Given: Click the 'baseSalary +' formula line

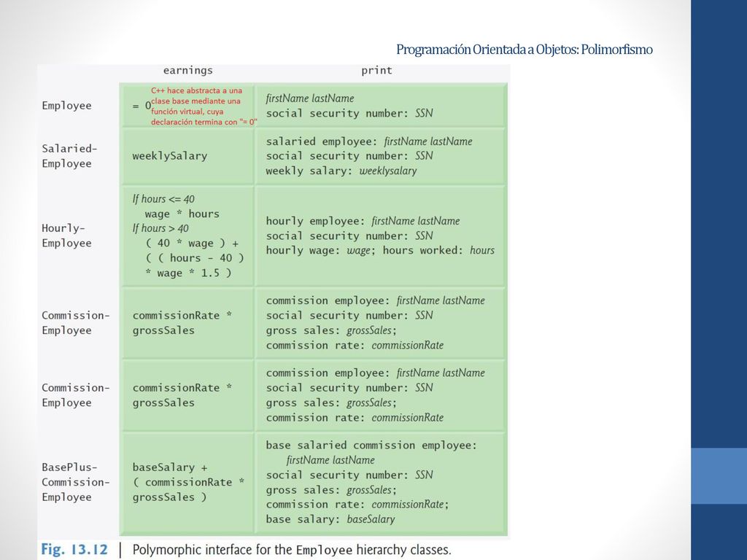Looking at the screenshot, I should (169, 467).
